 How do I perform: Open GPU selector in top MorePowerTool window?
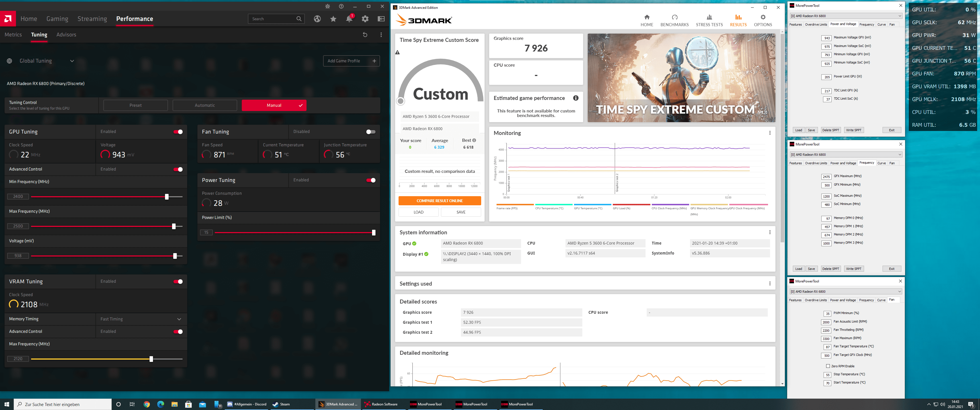pos(846,16)
